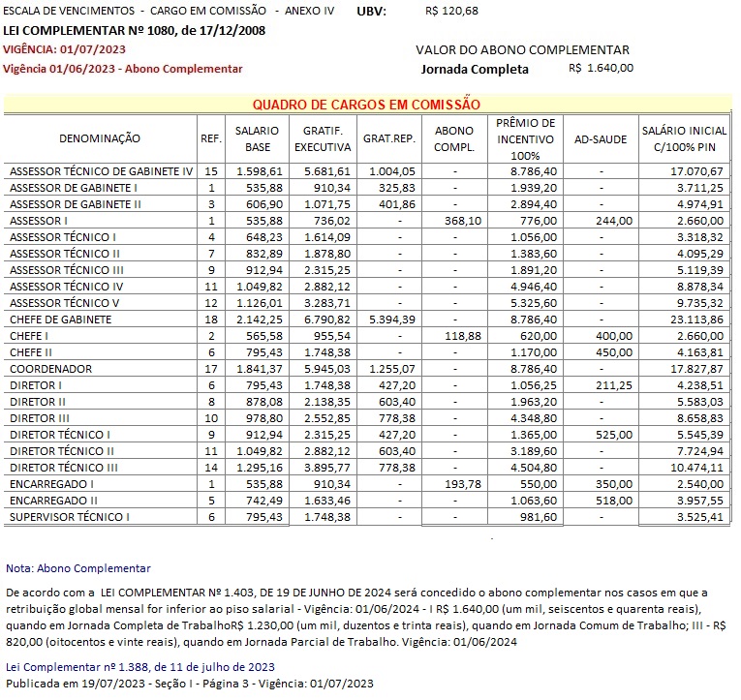
Task: Click the 'GRATIF. EXECUTIVA' column header
Action: pyautogui.click(x=323, y=138)
